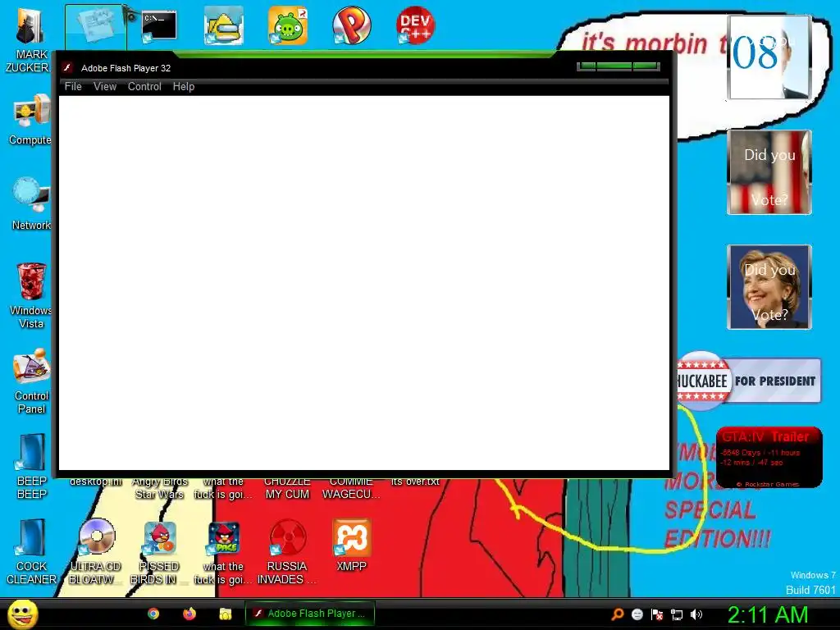Select the COCK CLEANER desktop shortcut
Image resolution: width=840 pixels, height=630 pixels.
pyautogui.click(x=31, y=552)
